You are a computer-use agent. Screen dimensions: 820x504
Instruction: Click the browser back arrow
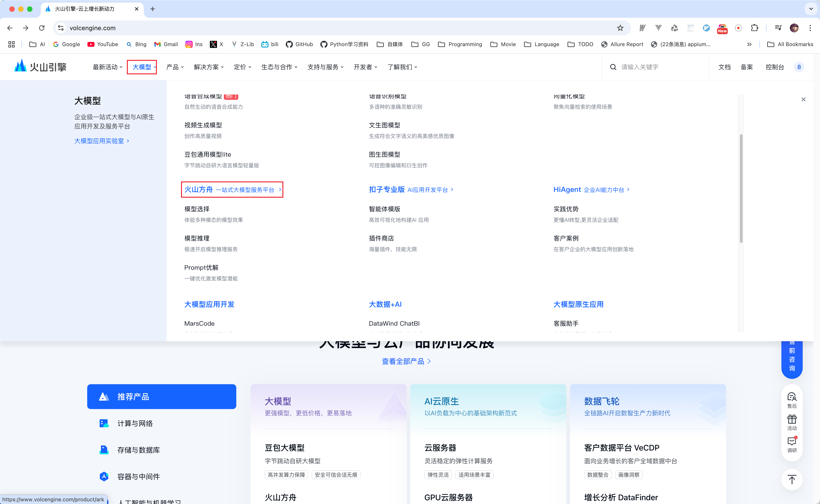pyautogui.click(x=10, y=28)
